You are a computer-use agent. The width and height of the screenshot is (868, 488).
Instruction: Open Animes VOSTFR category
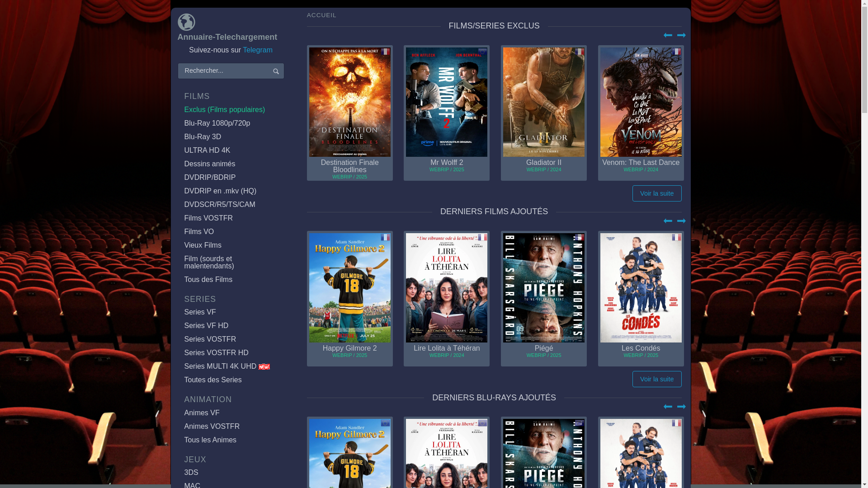tap(212, 427)
